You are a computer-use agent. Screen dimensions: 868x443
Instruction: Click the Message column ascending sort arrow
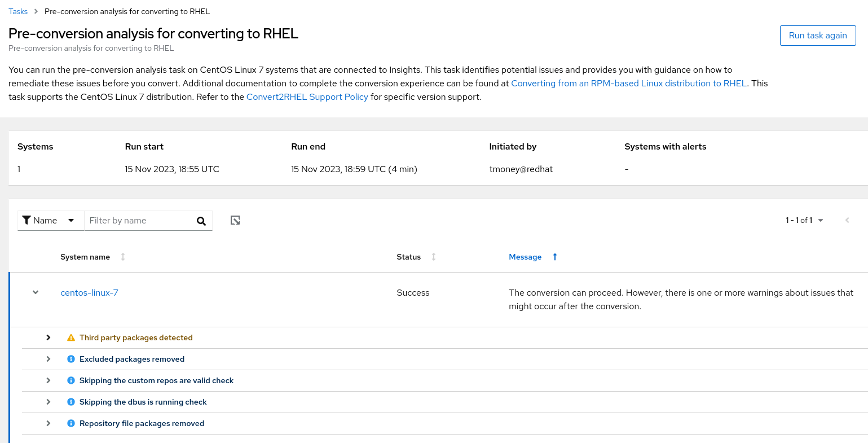point(555,257)
